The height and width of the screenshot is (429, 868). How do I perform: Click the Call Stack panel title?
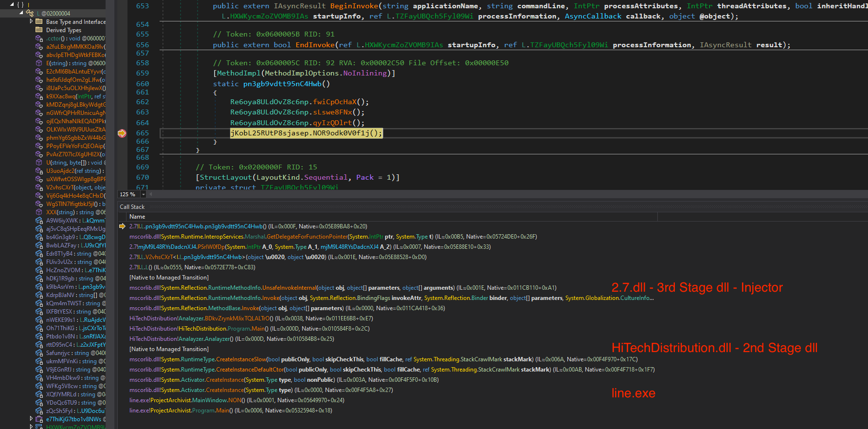[132, 207]
